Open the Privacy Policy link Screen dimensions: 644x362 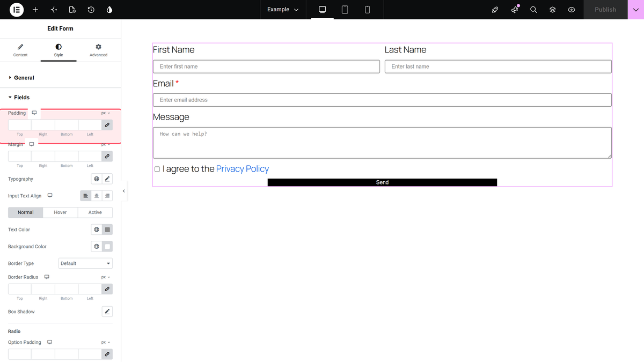243,169
